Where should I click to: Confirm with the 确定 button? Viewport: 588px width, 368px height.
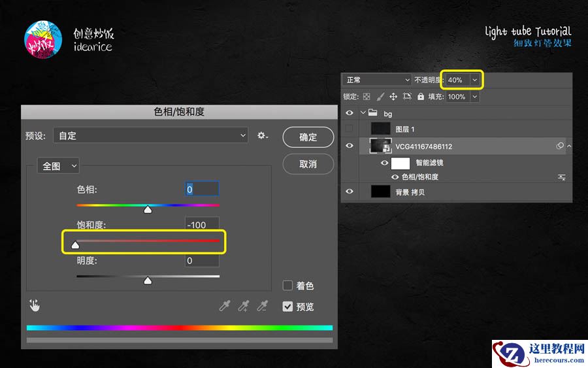pyautogui.click(x=308, y=137)
